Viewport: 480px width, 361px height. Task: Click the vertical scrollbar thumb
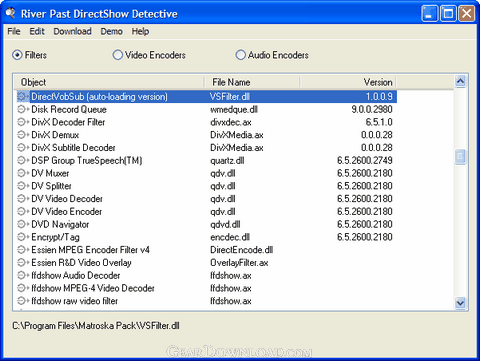coord(460,156)
